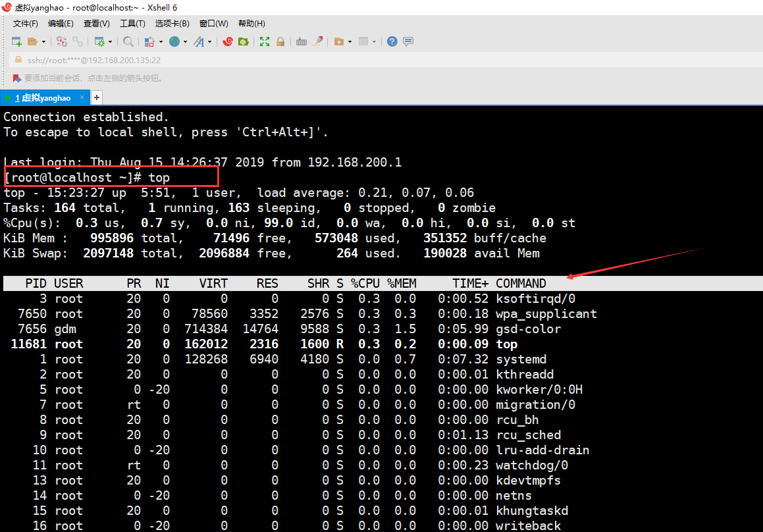
Task: Open the 查看(V) menu
Action: pos(96,23)
